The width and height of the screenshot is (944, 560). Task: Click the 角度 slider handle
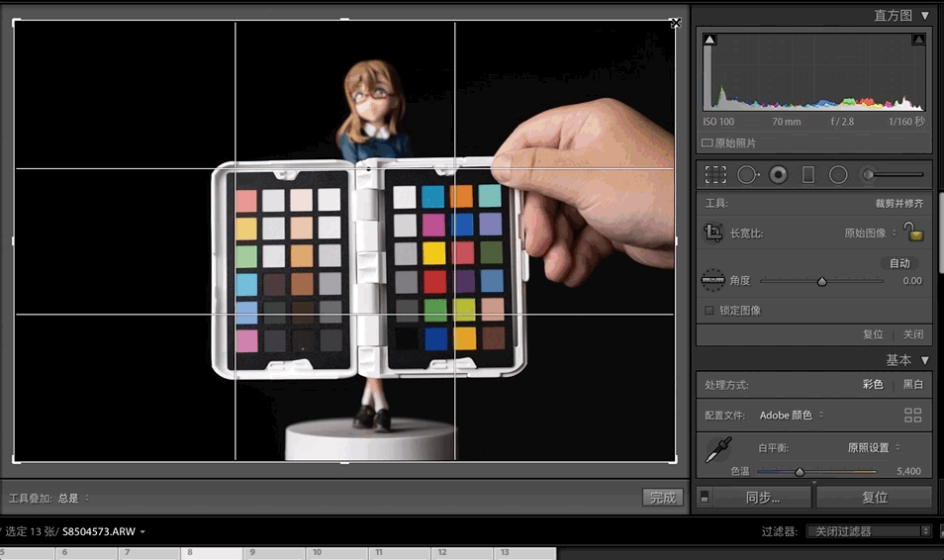[821, 281]
